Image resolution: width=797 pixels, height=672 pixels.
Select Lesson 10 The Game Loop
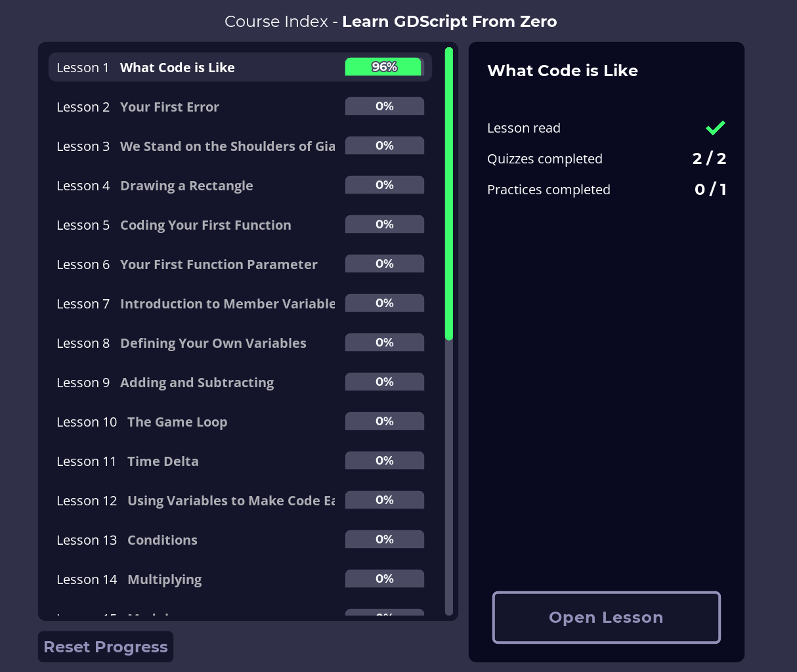pyautogui.click(x=240, y=421)
